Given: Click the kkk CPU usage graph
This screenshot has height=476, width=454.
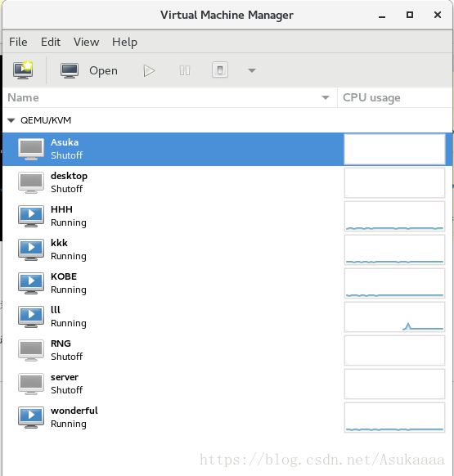Looking at the screenshot, I should tap(394, 249).
